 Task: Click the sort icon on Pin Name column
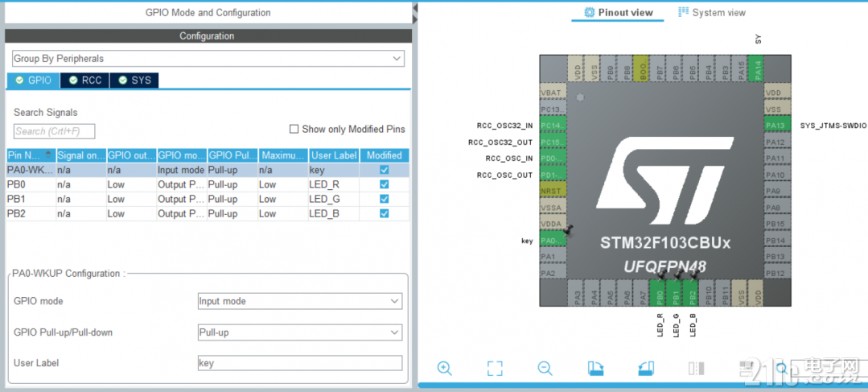click(49, 155)
